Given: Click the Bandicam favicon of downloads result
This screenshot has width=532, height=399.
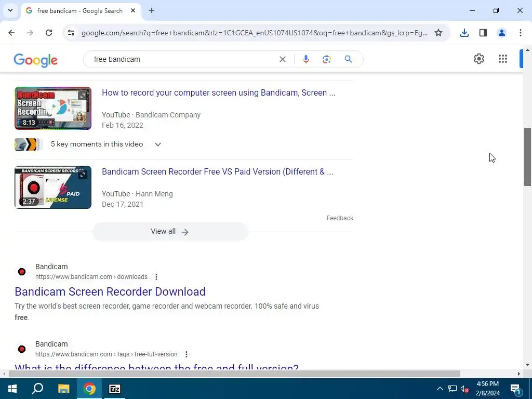Looking at the screenshot, I should 22,271.
